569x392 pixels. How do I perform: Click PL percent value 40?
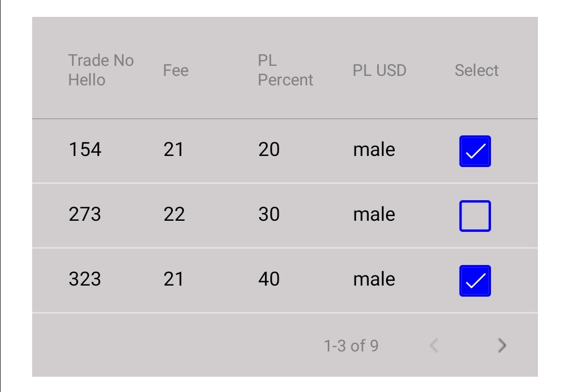pos(269,279)
